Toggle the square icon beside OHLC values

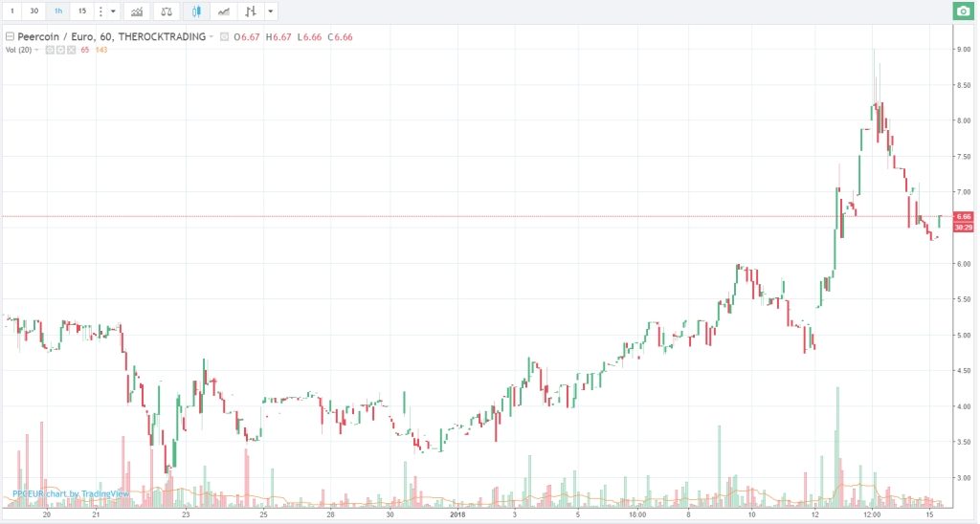[x=225, y=36]
